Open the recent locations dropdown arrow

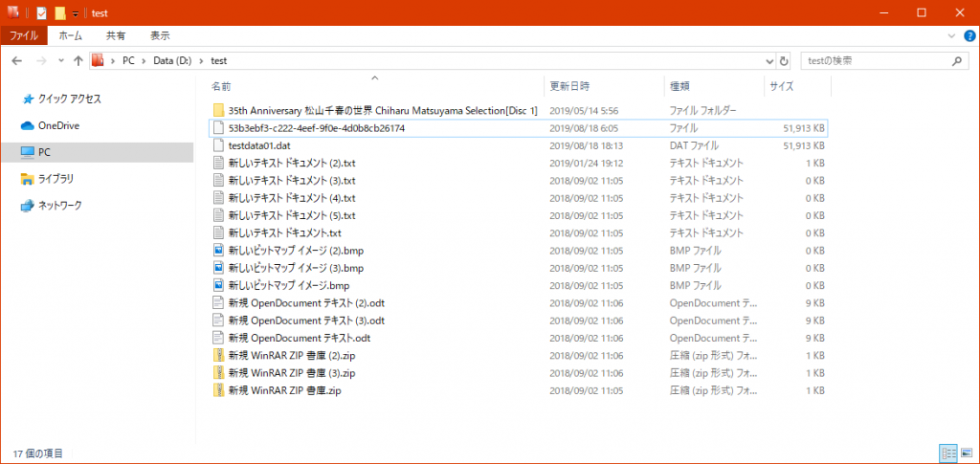[60, 61]
